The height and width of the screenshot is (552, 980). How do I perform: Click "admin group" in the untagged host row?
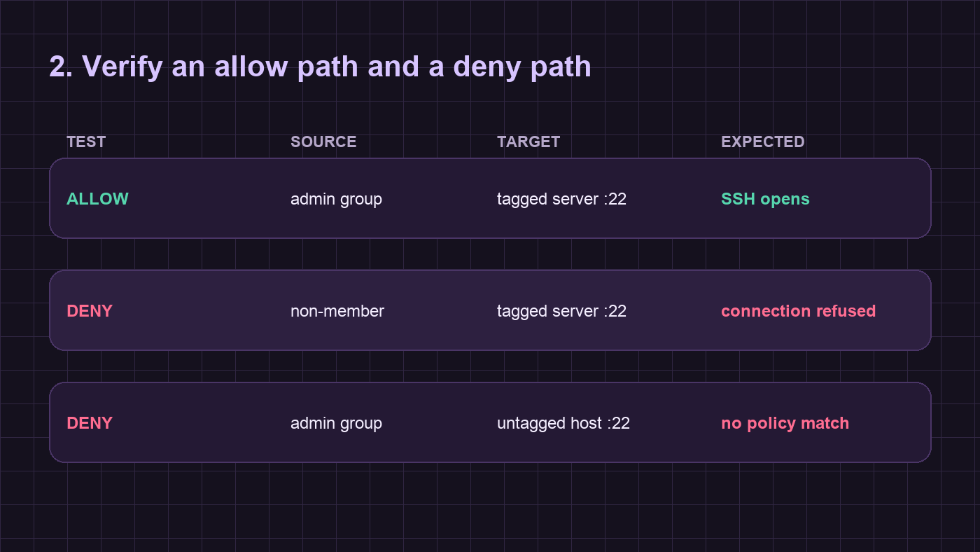coord(336,424)
